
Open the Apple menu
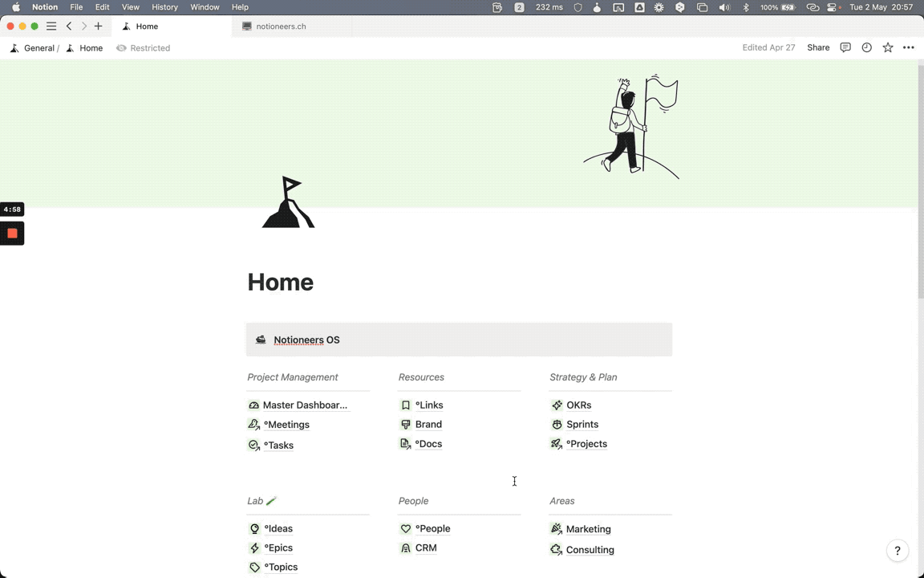coord(16,7)
